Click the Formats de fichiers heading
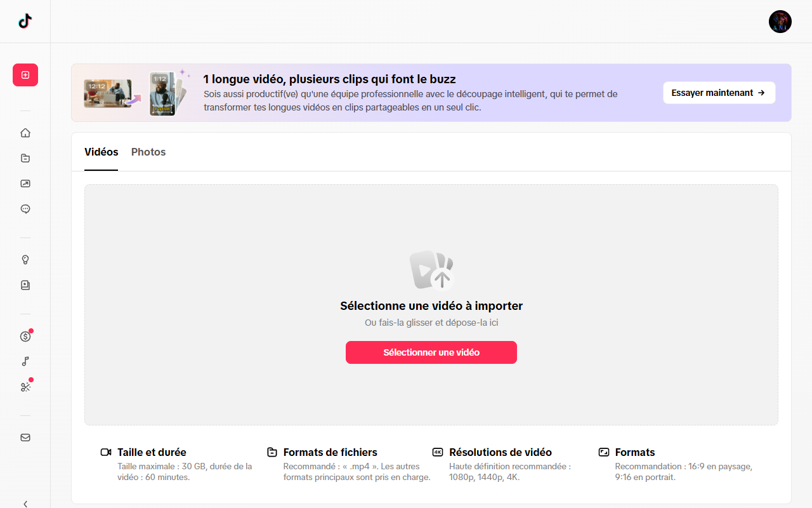Image resolution: width=812 pixels, height=508 pixels. coord(331,452)
